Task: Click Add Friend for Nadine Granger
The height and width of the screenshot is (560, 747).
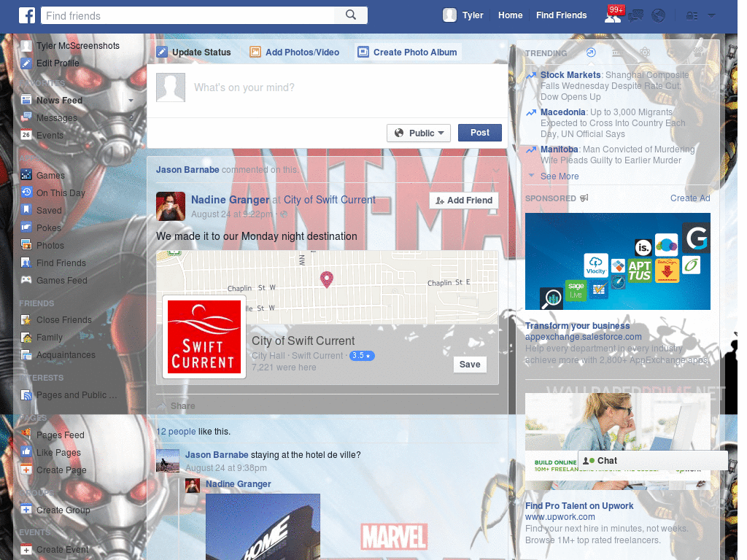Action: tap(464, 201)
